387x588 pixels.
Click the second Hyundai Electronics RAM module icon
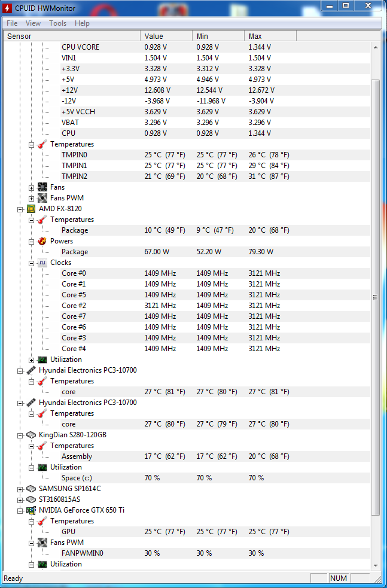(31, 403)
